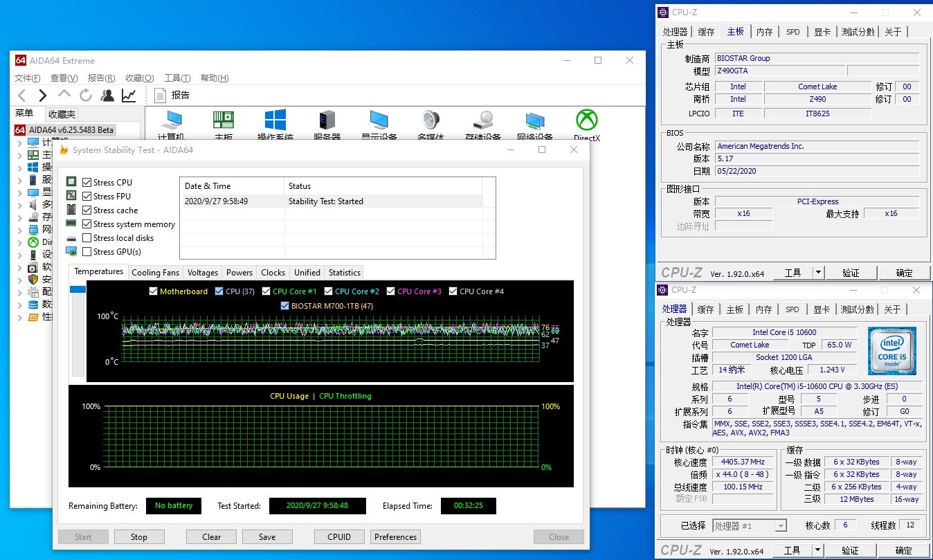This screenshot has height=560, width=933.
Task: Click the AIDA64 up-level arrow icon
Action: pos(64,94)
